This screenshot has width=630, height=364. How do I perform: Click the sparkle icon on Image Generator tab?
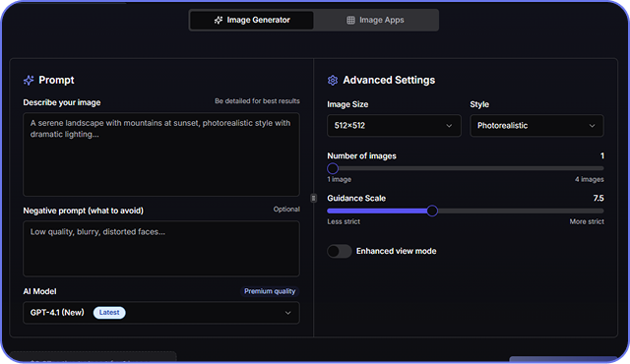219,20
